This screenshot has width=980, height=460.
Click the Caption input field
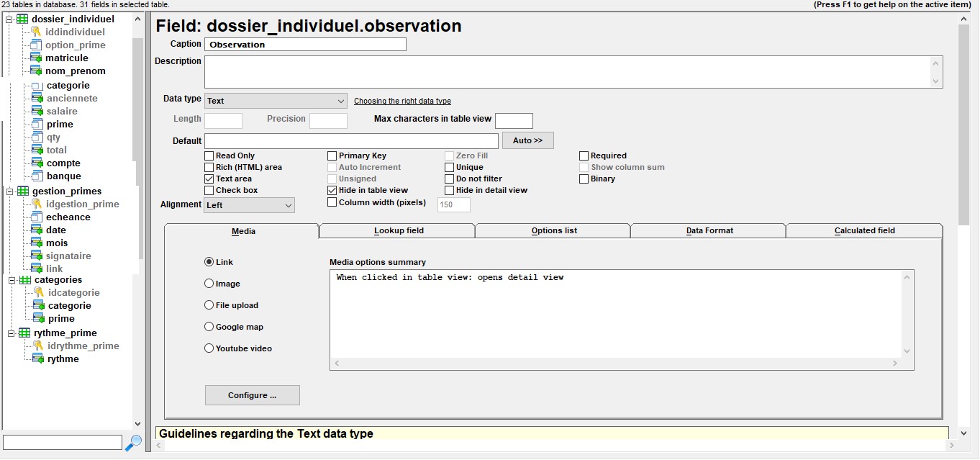(305, 44)
